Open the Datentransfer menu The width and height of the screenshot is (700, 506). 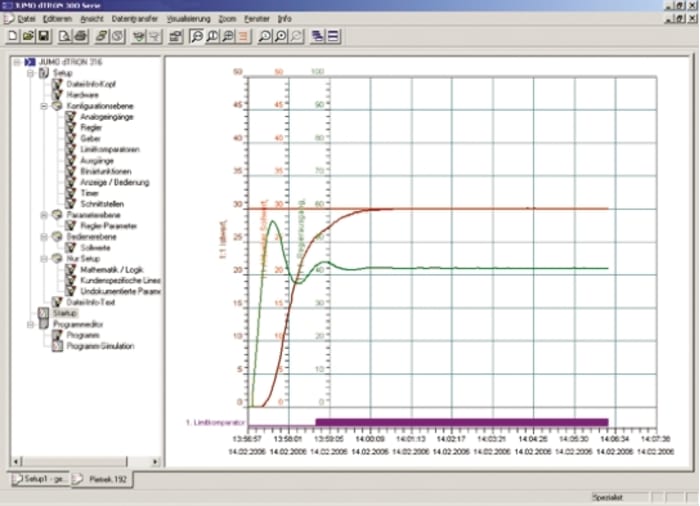135,19
